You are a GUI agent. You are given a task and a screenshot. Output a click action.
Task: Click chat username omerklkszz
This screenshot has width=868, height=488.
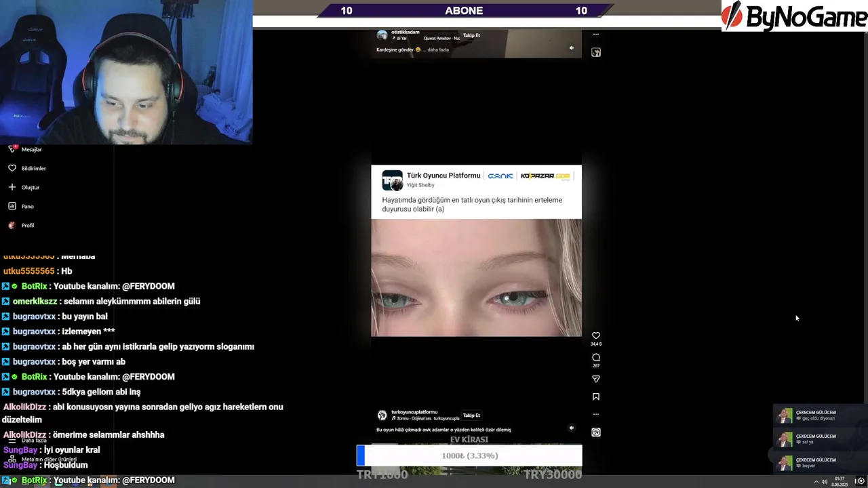(35, 301)
